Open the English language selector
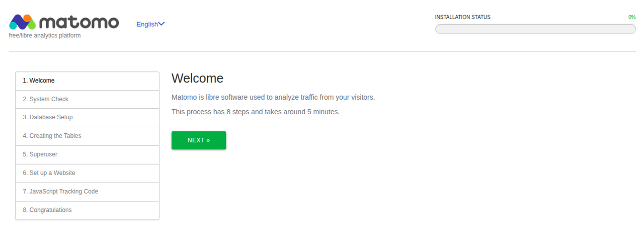Image resolution: width=644 pixels, height=243 pixels. pyautogui.click(x=147, y=24)
